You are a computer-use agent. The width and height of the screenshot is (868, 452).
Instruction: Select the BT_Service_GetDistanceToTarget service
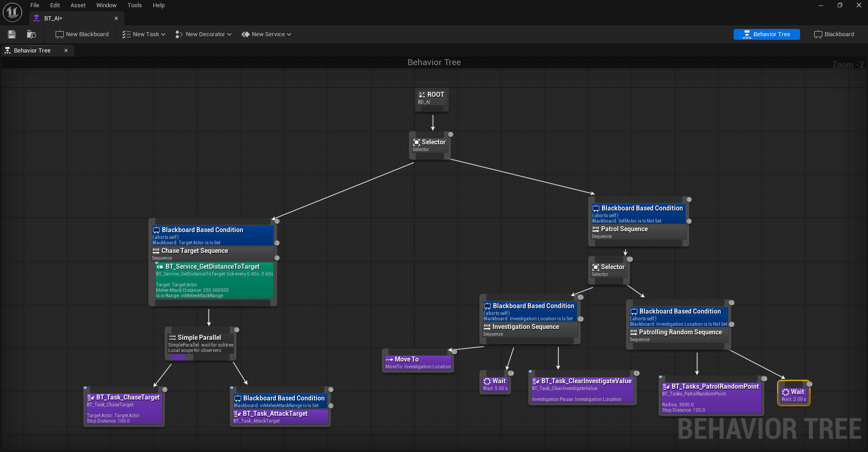pos(214,281)
